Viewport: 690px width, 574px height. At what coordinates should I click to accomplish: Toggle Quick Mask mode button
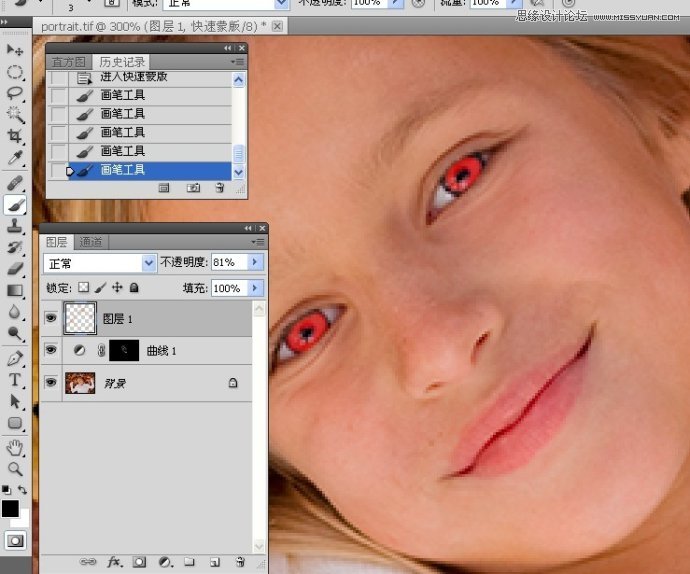coord(15,540)
